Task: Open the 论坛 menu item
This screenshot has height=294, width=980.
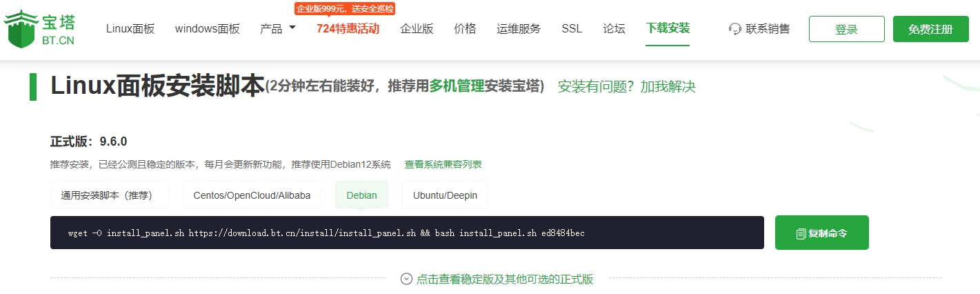Action: click(614, 29)
